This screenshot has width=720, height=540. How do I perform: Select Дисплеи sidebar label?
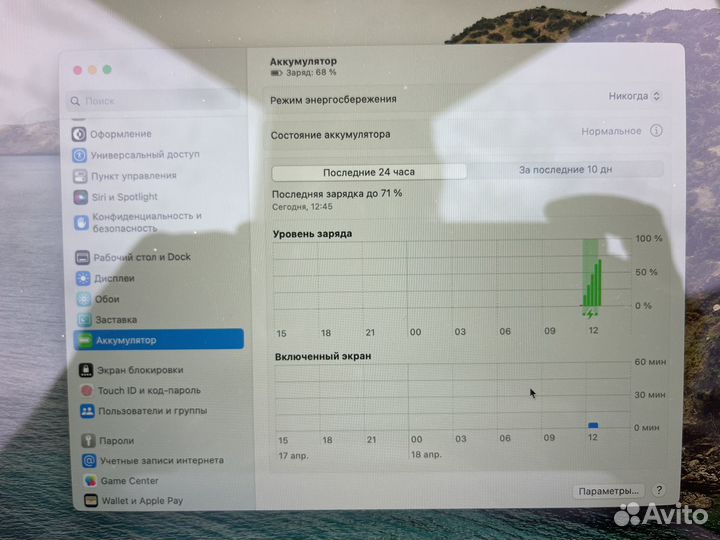point(114,278)
